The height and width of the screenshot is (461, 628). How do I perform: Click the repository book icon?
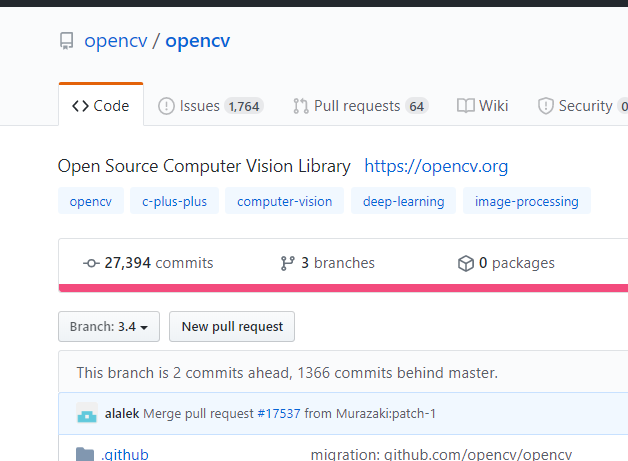(x=67, y=42)
